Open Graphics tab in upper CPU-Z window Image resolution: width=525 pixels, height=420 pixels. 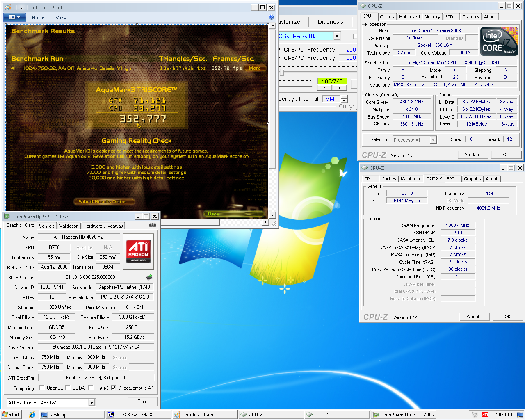click(470, 17)
